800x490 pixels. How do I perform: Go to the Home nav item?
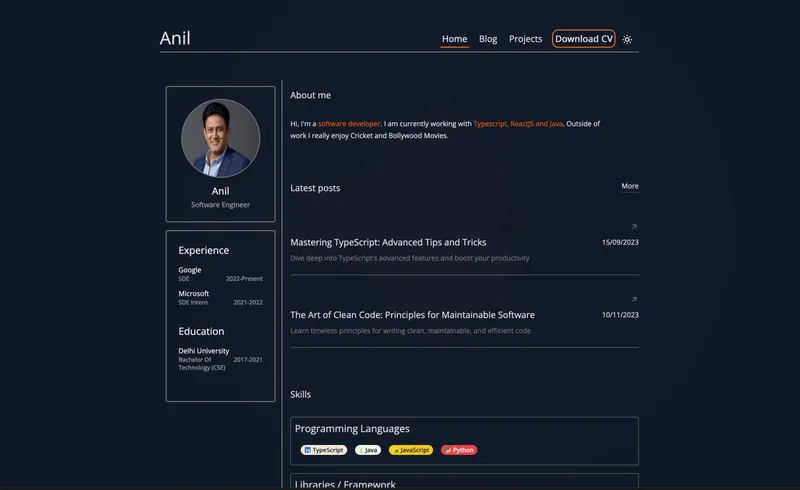pyautogui.click(x=454, y=39)
